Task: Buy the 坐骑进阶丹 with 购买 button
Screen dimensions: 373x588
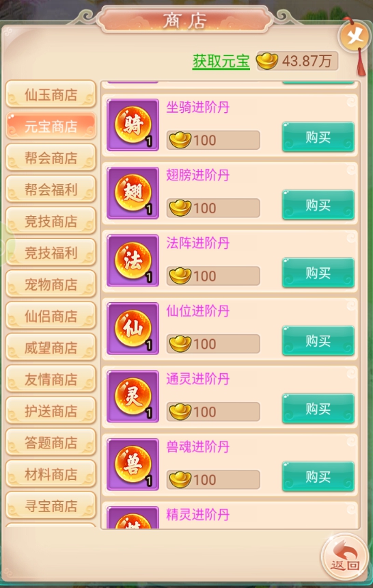Action: point(318,137)
